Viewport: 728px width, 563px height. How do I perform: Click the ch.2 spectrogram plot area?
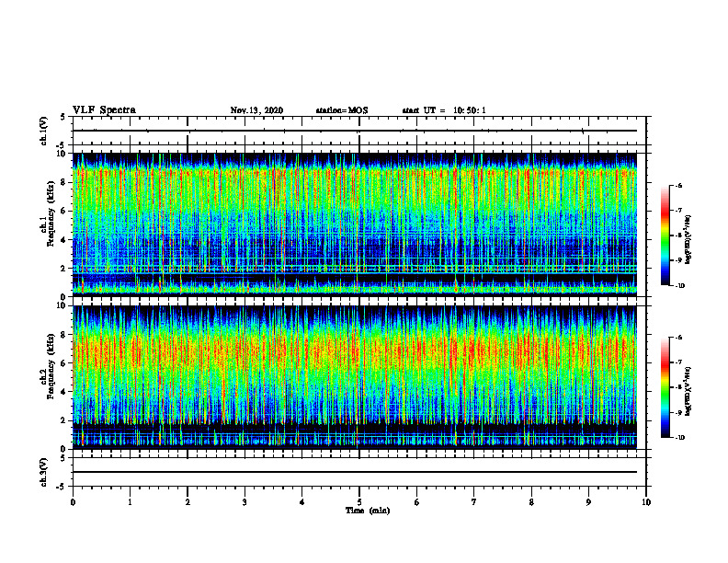pos(355,377)
